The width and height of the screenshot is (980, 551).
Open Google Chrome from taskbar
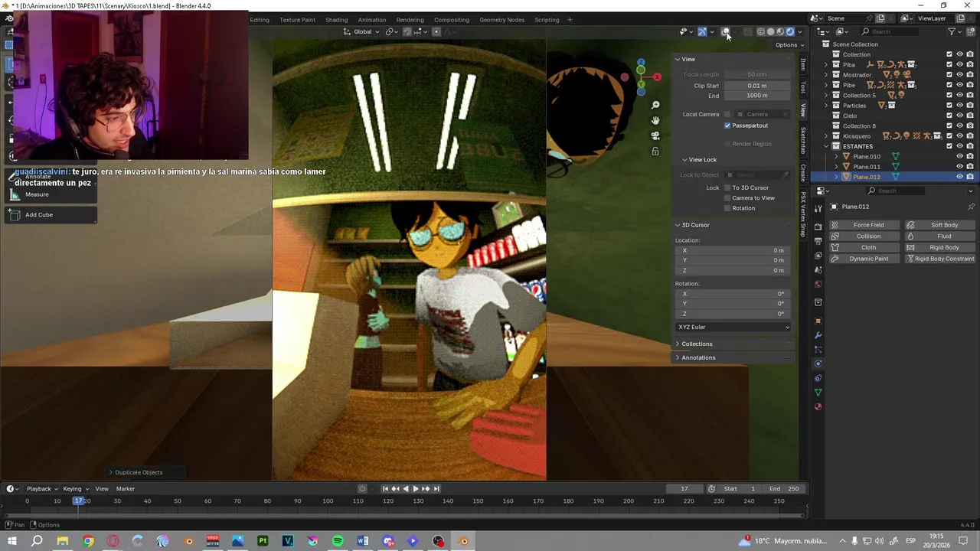click(88, 541)
